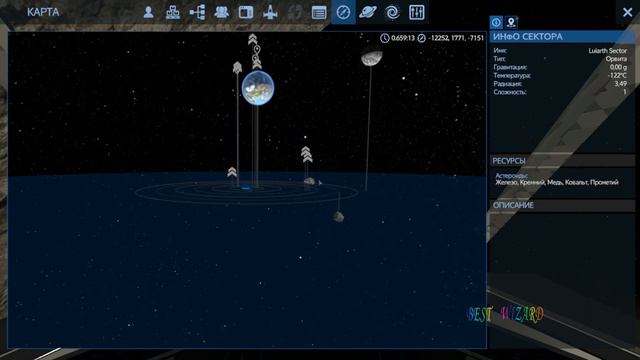
Task: Select the grey moon at upper right
Action: [371, 58]
